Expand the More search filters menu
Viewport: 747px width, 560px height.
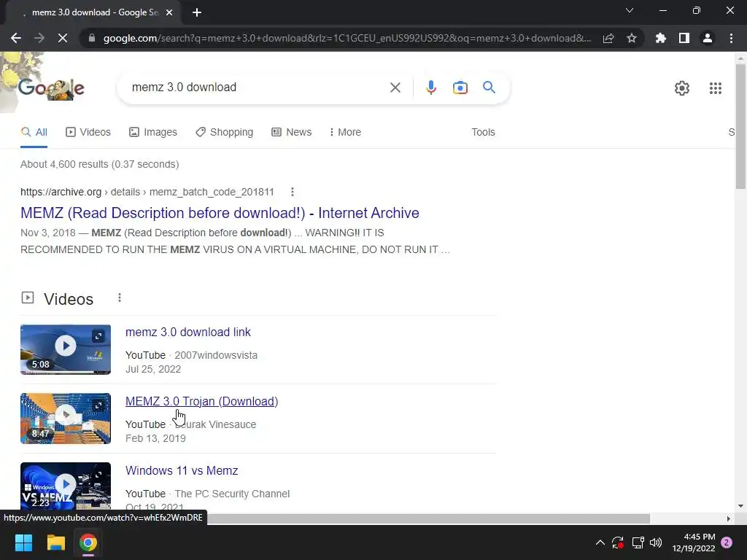tap(345, 133)
